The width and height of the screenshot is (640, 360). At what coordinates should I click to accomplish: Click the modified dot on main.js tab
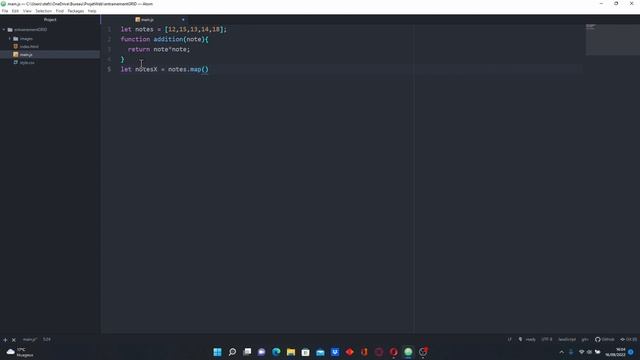coord(183,20)
